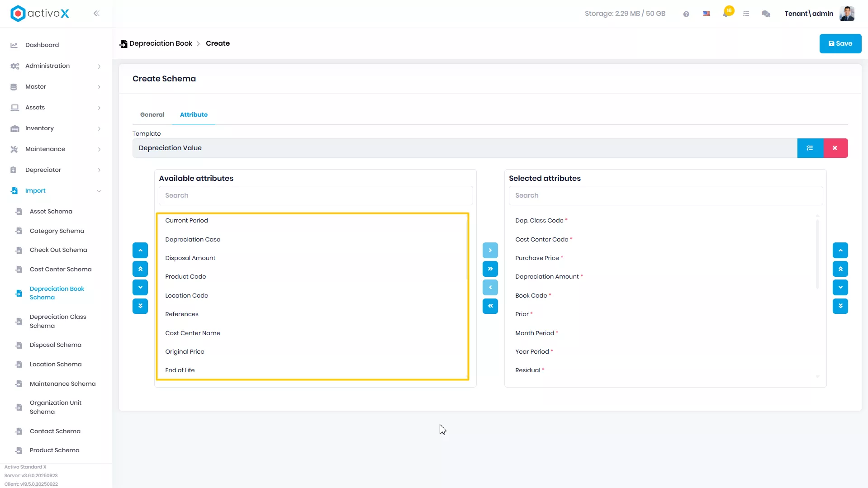Open Contact Schema
The height and width of the screenshot is (488, 868).
pyautogui.click(x=55, y=431)
